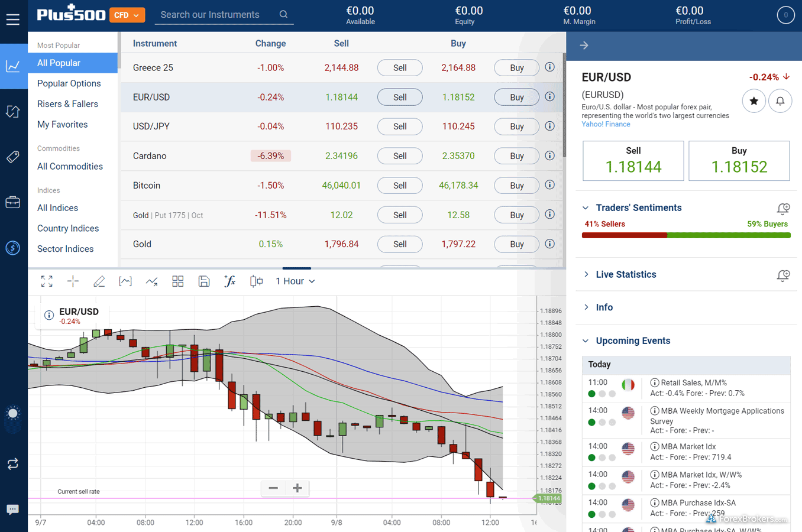
Task: Open the hamburger main menu
Action: 13,20
